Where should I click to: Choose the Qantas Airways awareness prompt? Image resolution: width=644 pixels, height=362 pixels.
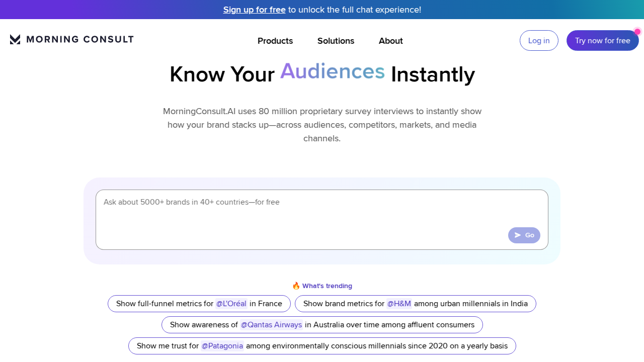point(322,325)
